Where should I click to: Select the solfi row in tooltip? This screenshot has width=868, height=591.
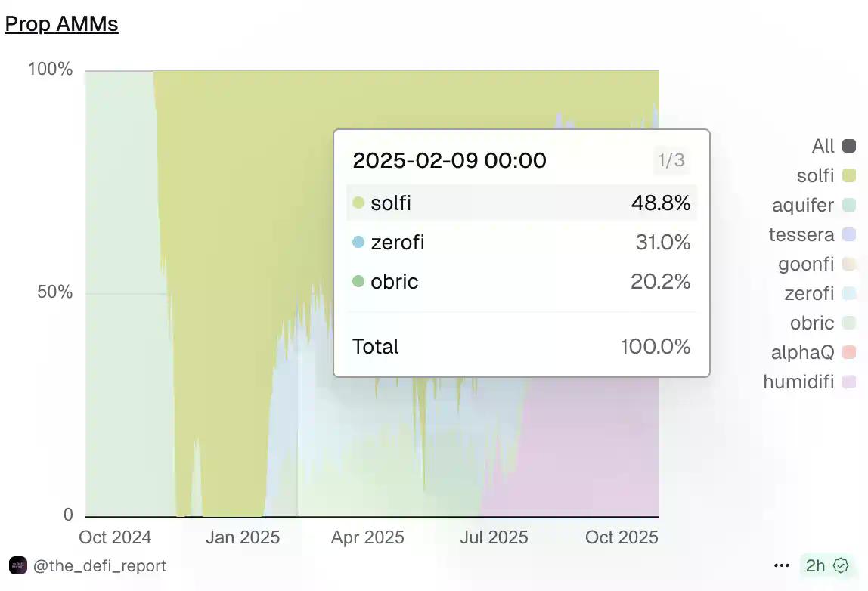[x=521, y=203]
